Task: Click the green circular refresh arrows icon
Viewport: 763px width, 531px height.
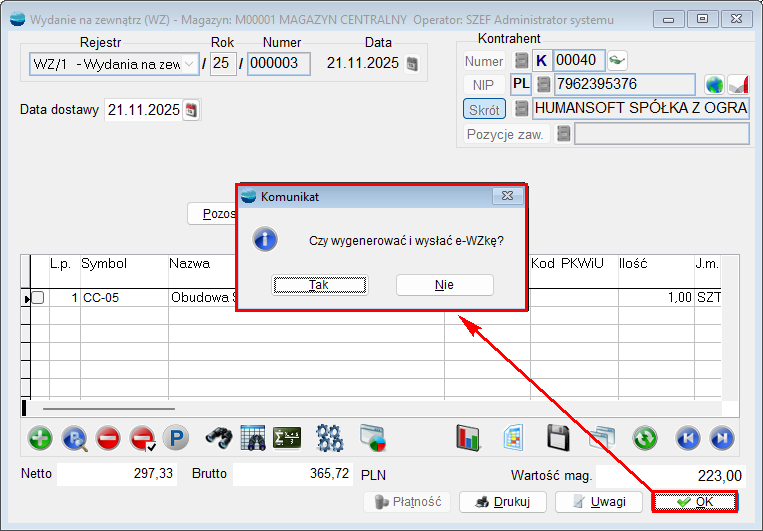Action: pyautogui.click(x=645, y=438)
